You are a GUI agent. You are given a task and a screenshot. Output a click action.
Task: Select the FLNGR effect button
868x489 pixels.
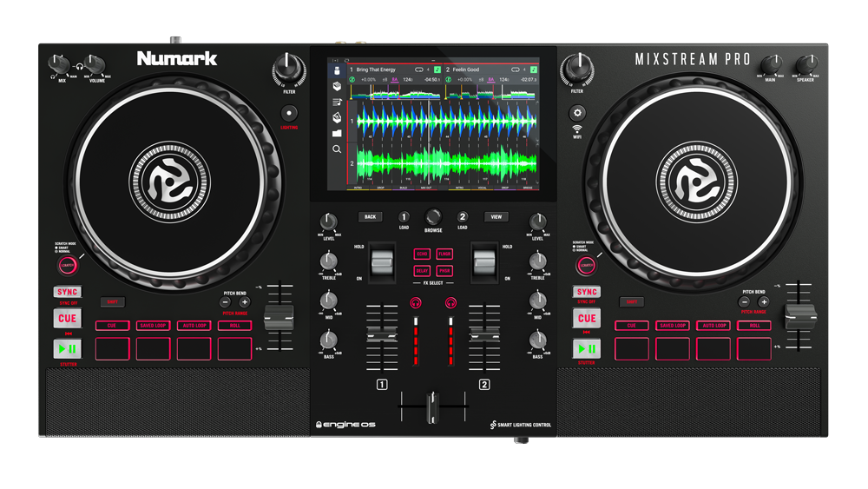coord(444,254)
